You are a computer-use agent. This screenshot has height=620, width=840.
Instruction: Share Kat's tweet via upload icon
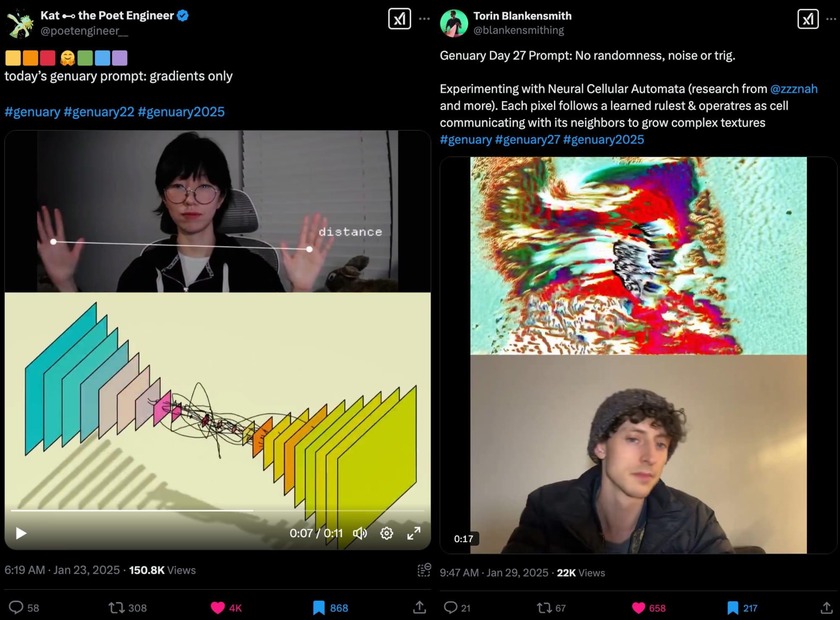(x=419, y=607)
